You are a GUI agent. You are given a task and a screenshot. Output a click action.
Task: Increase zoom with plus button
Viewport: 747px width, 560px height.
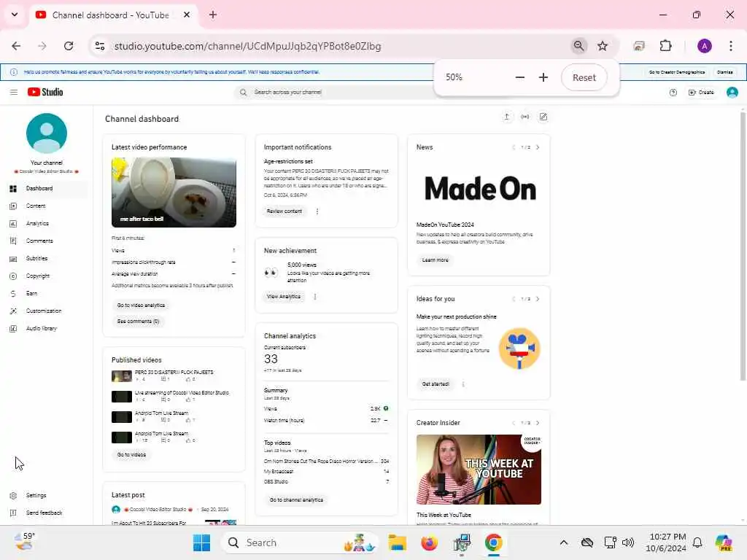click(x=543, y=77)
